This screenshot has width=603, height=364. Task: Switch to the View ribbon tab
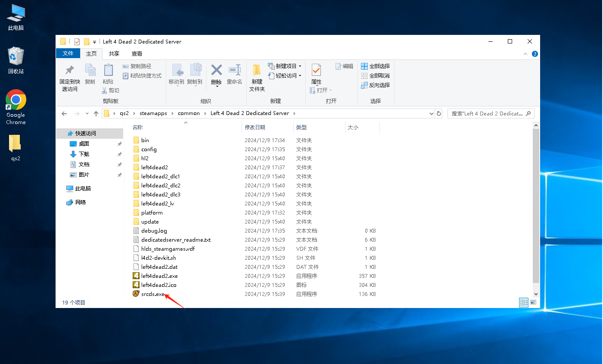coord(137,54)
